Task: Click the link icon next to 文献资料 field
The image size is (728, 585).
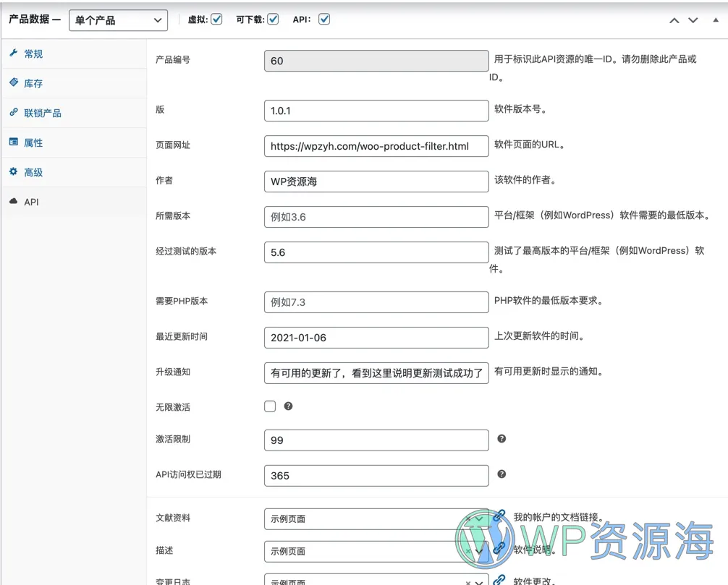Action: click(499, 515)
